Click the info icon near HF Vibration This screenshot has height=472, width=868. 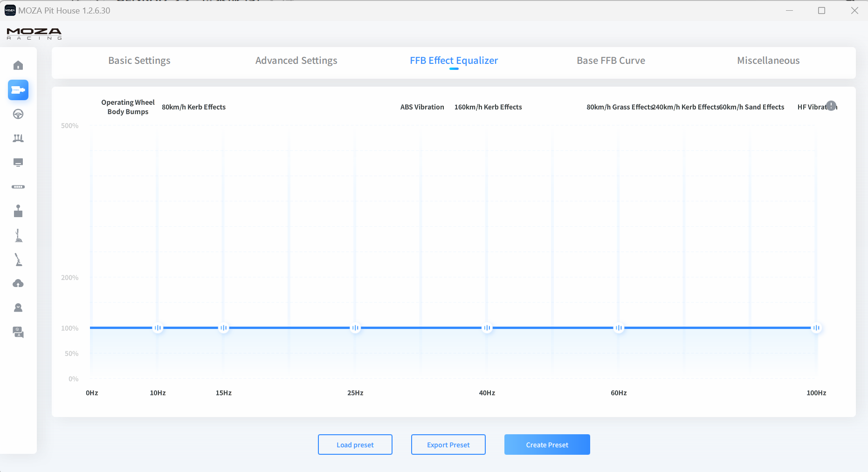(x=831, y=106)
